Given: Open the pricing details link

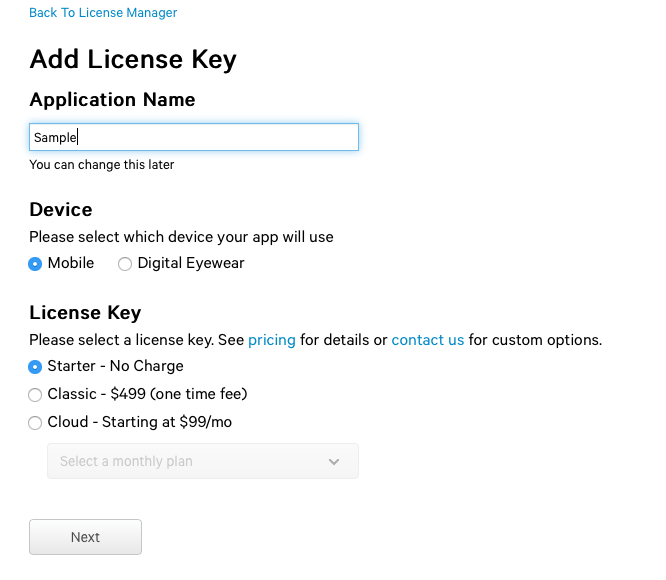Looking at the screenshot, I should click(x=272, y=340).
